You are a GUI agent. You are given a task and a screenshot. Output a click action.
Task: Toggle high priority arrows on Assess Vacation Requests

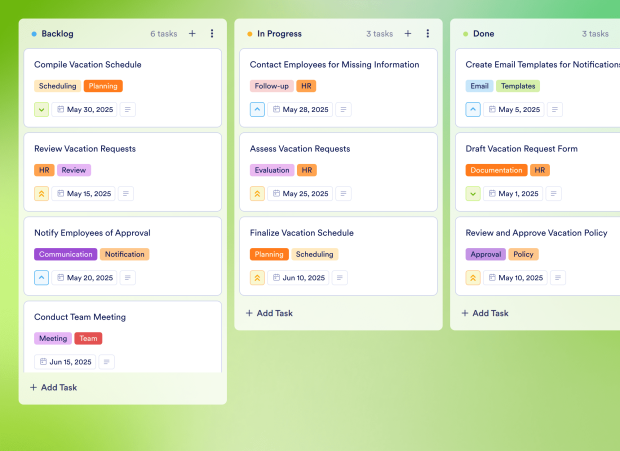point(257,194)
